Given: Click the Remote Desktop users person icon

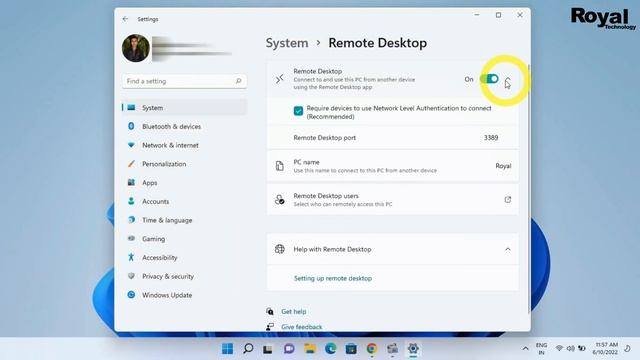Looking at the screenshot, I should [x=280, y=200].
